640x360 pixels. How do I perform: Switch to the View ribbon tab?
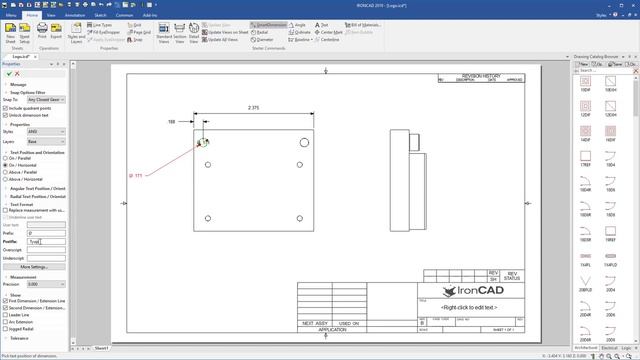coord(51,15)
